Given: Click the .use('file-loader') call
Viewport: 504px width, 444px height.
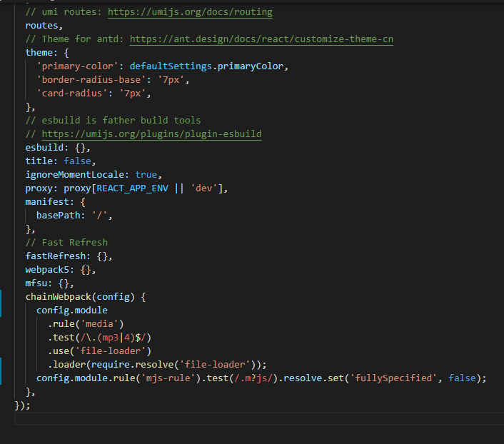Looking at the screenshot, I should coord(99,351).
